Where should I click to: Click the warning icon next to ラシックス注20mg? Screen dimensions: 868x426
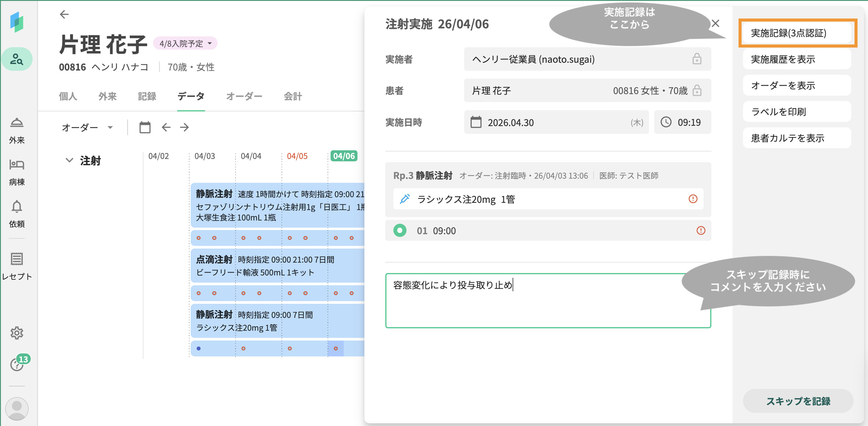pos(693,199)
